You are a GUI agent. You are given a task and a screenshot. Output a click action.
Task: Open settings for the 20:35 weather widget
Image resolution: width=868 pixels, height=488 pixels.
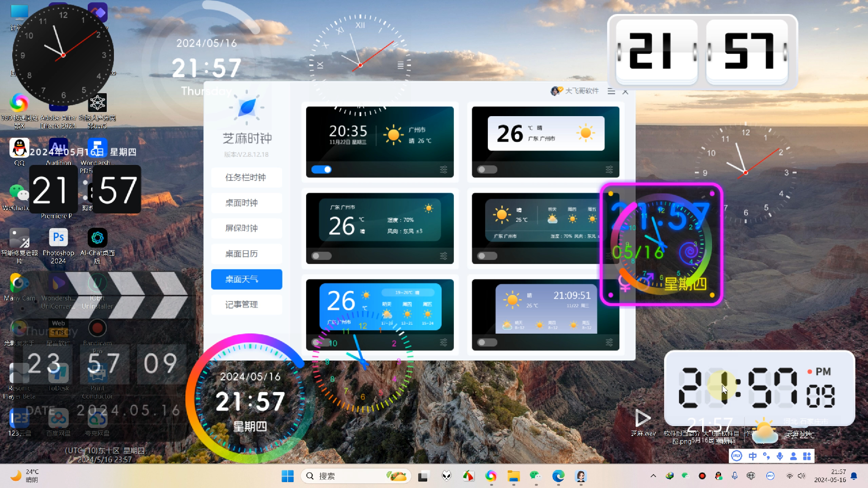(443, 169)
